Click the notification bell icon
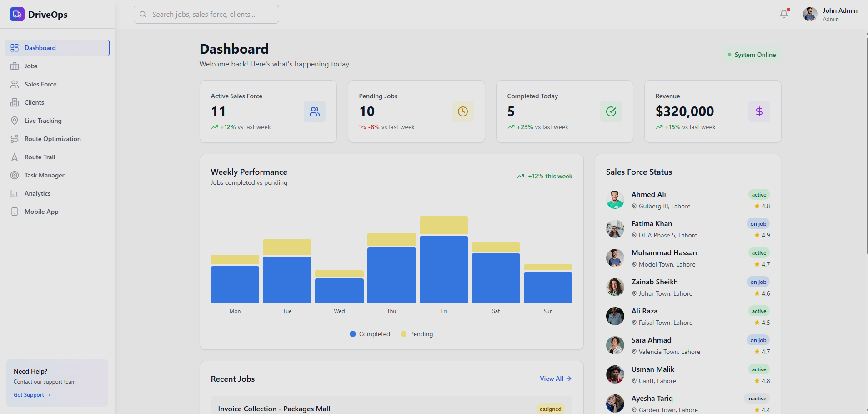Viewport: 868px width, 414px height. 784,14
